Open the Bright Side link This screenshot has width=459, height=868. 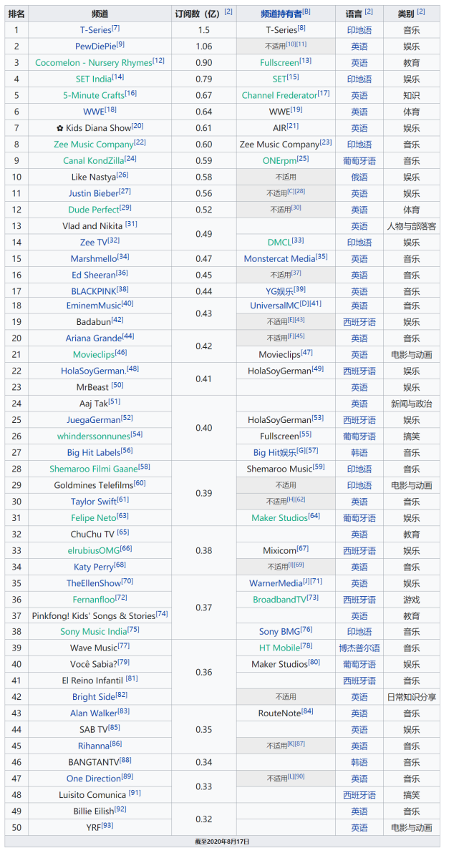[94, 698]
